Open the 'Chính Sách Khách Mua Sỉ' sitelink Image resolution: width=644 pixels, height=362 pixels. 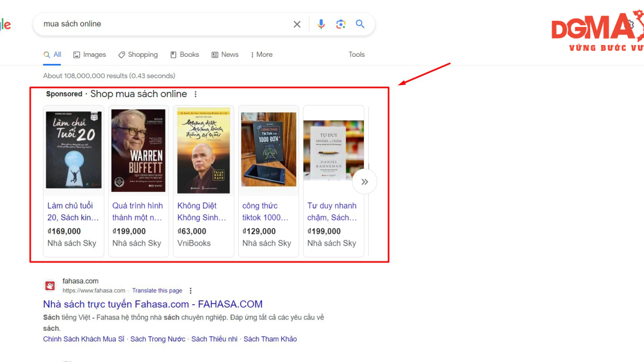click(84, 339)
